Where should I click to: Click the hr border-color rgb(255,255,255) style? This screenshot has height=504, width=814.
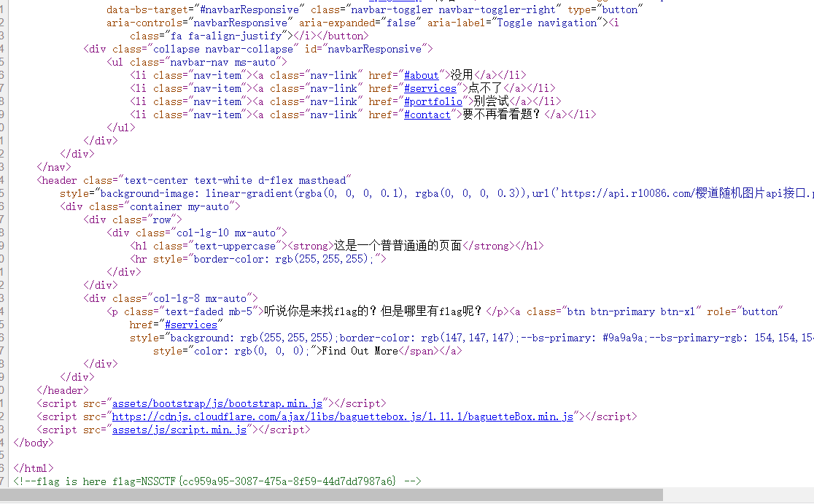pyautogui.click(x=284, y=259)
